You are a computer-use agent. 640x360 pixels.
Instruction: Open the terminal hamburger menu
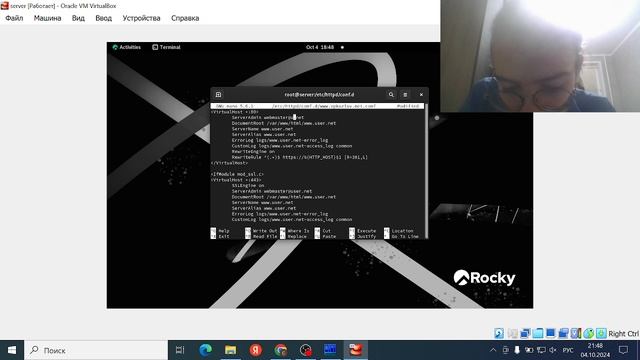pos(405,95)
